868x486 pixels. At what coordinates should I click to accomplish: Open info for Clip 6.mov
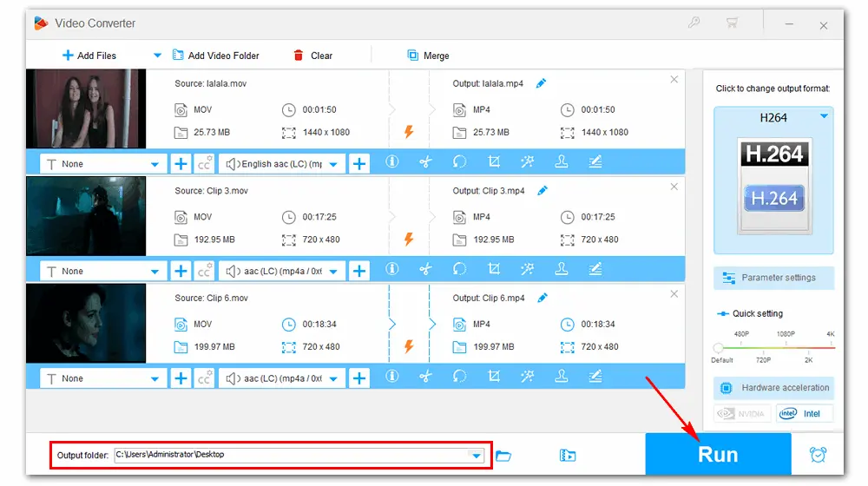click(x=392, y=377)
